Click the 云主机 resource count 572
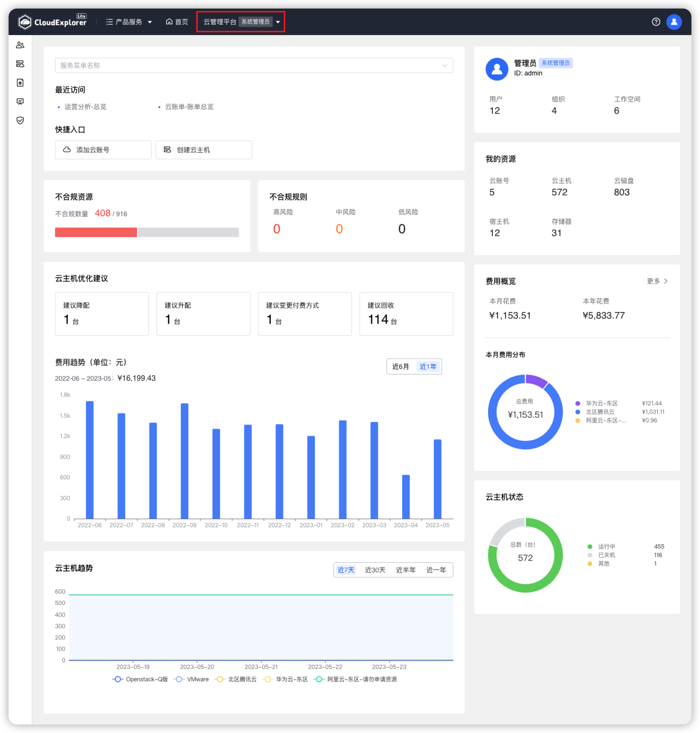This screenshot has width=700, height=733. [559, 192]
